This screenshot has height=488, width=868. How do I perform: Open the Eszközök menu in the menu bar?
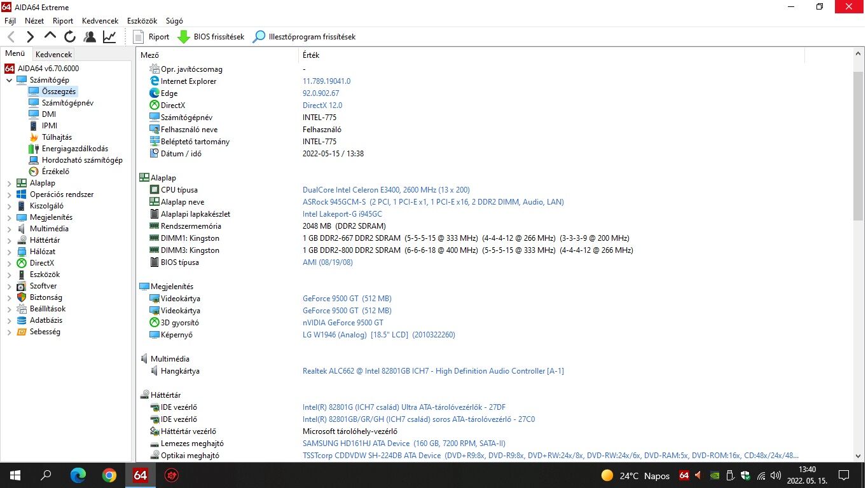click(x=142, y=21)
